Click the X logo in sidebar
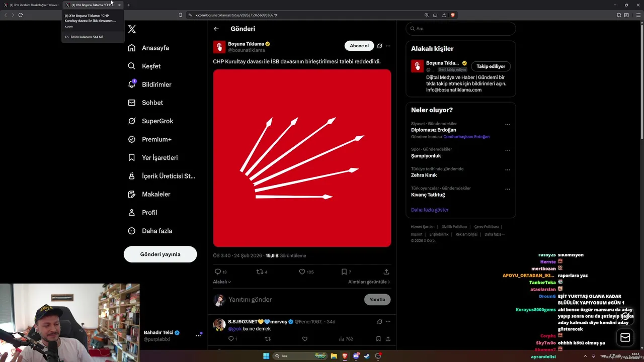 click(x=132, y=29)
